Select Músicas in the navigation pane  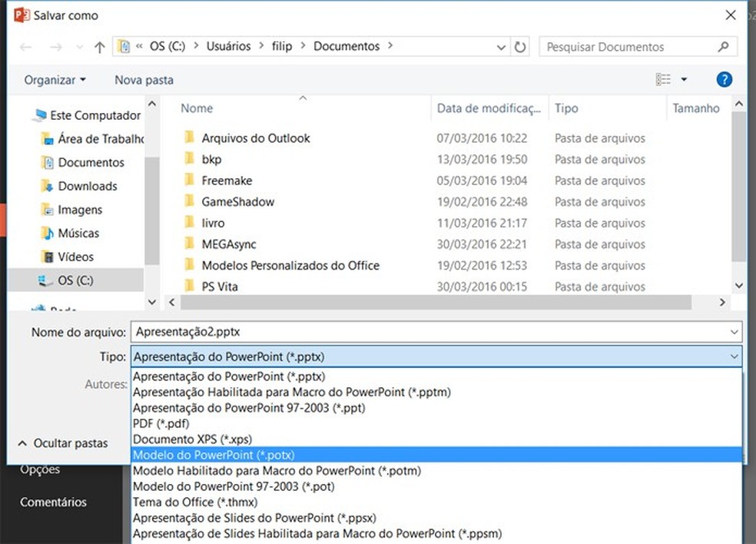click(78, 233)
